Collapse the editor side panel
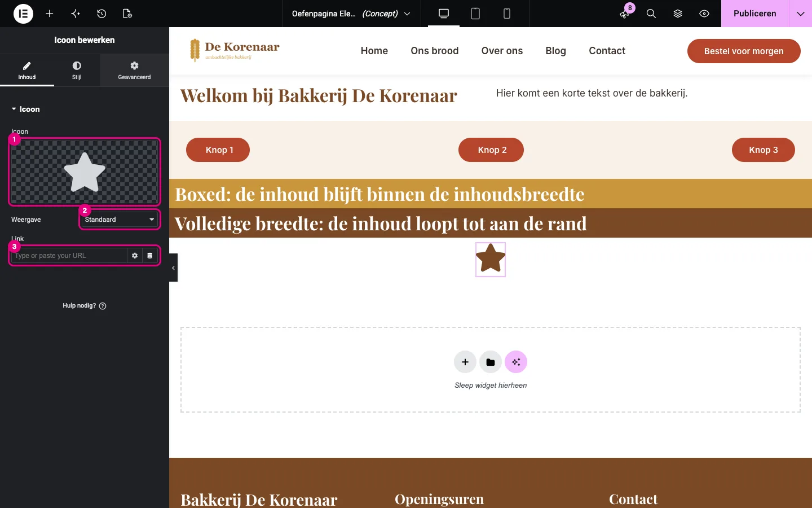Image resolution: width=812 pixels, height=508 pixels. [173, 268]
